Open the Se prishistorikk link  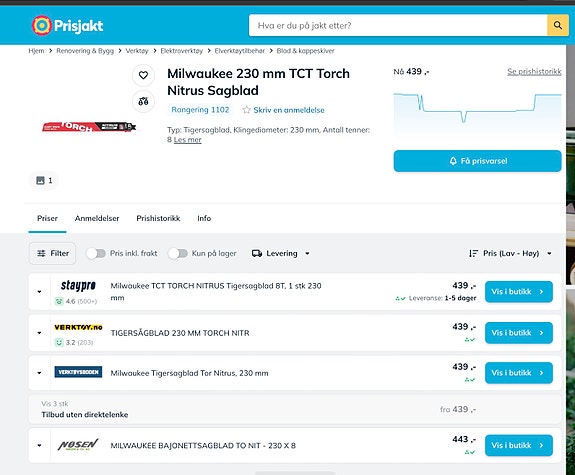click(x=534, y=72)
